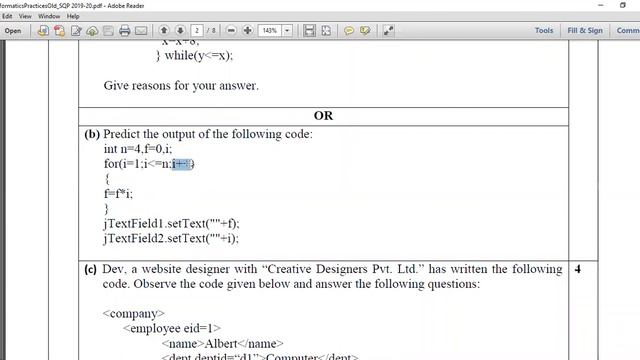Click the 'Give reasons for your answer.' line
640x360 pixels.
click(181, 86)
